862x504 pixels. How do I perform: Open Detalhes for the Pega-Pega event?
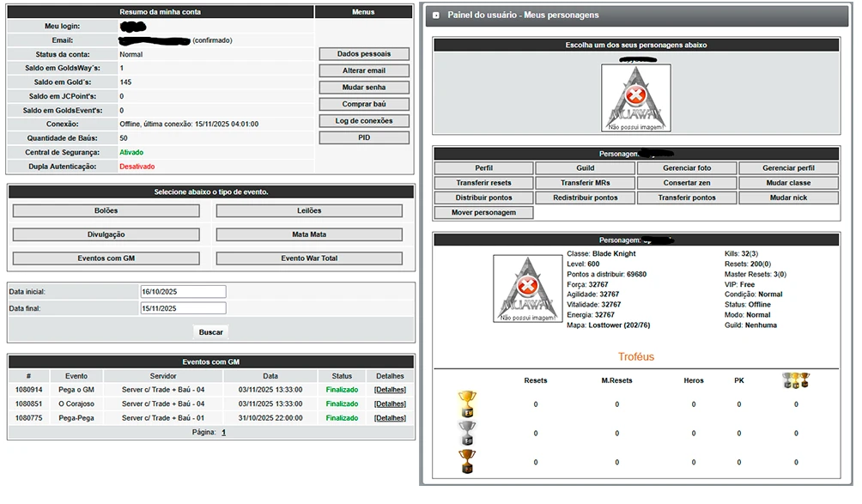[x=390, y=418]
